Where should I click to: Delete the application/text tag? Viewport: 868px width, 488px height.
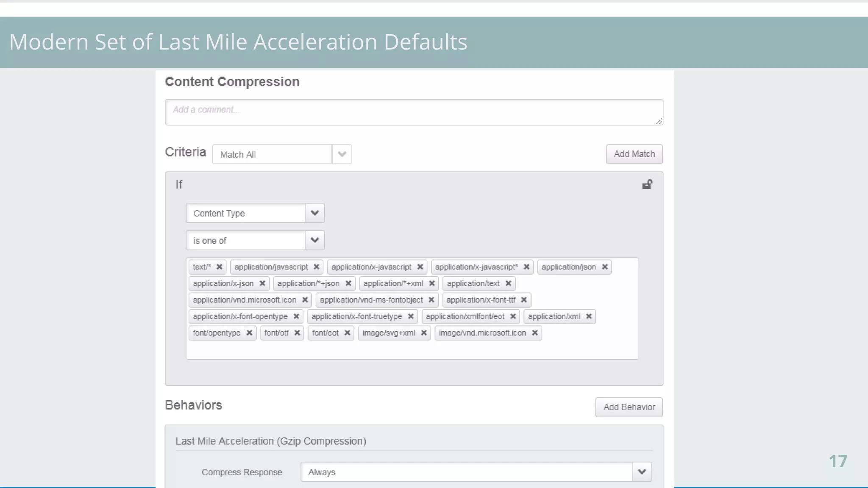coord(508,283)
